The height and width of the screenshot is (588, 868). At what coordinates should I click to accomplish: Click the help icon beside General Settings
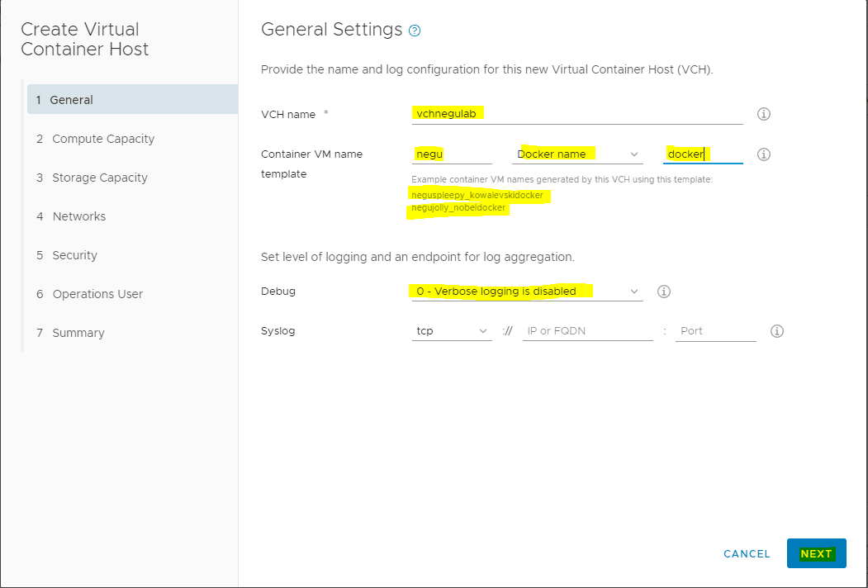(x=415, y=31)
